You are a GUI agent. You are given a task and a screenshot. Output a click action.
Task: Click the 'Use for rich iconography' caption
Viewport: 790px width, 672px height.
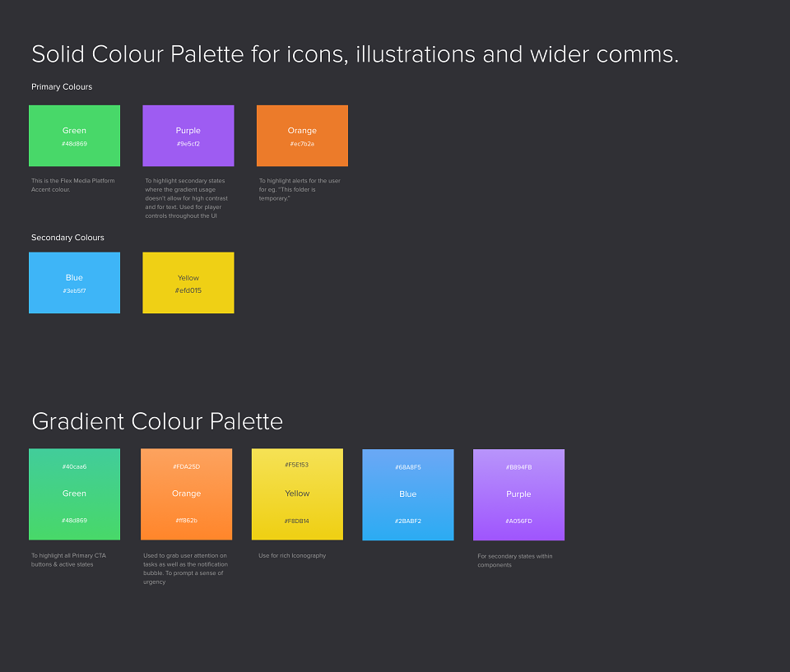(292, 556)
